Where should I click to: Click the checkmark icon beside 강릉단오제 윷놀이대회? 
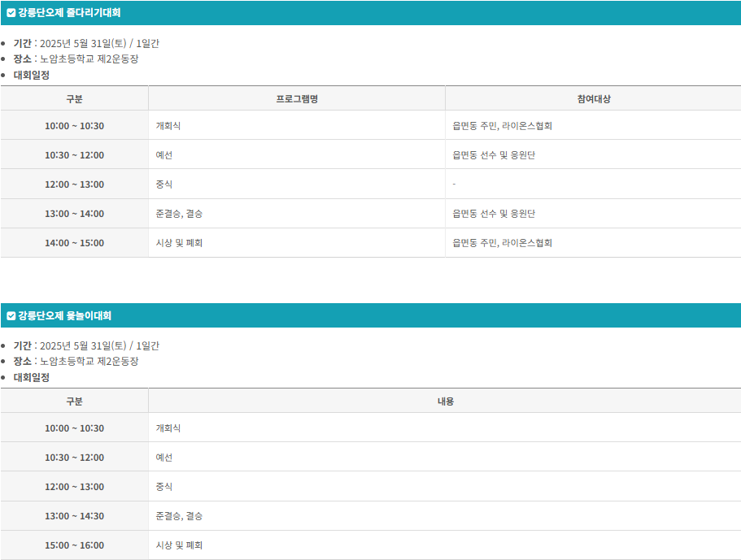point(11,316)
